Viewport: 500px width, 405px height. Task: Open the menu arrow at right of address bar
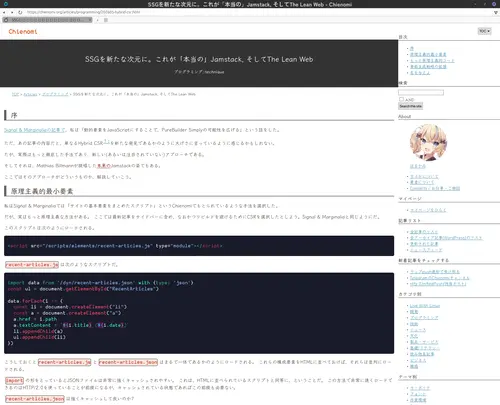click(x=496, y=12)
